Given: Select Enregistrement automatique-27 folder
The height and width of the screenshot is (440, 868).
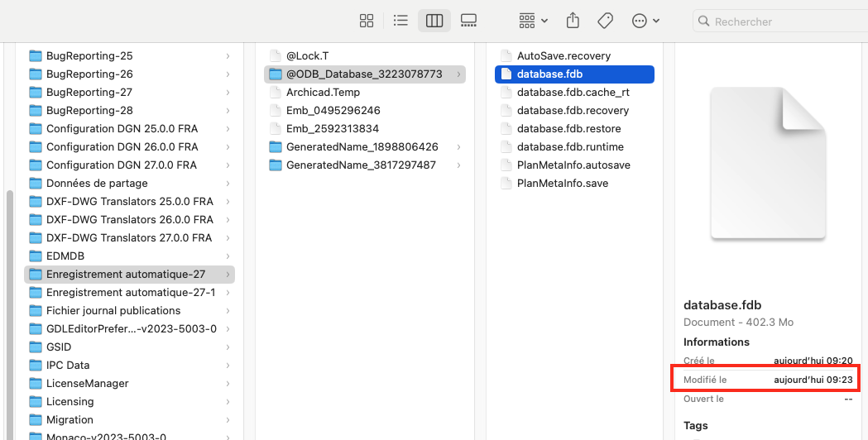Looking at the screenshot, I should [130, 275].
